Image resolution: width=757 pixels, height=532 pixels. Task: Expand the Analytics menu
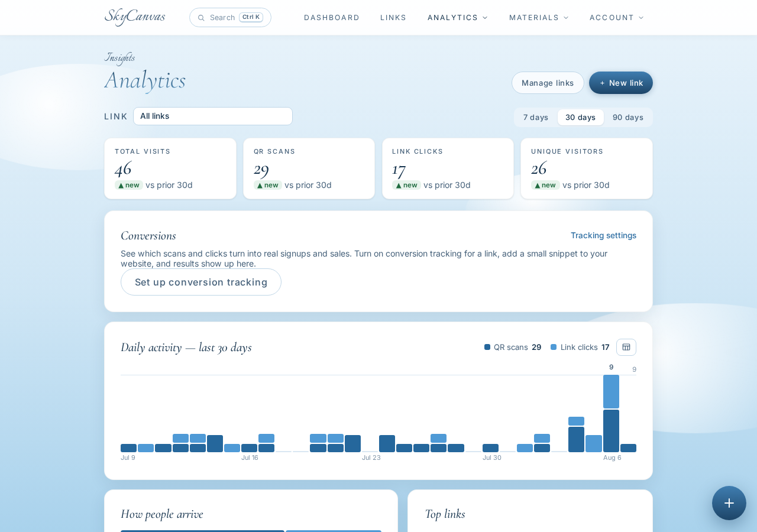(458, 18)
